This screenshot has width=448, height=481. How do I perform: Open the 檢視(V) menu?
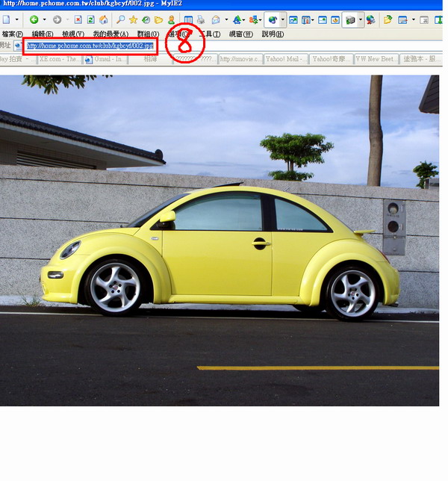click(x=72, y=34)
